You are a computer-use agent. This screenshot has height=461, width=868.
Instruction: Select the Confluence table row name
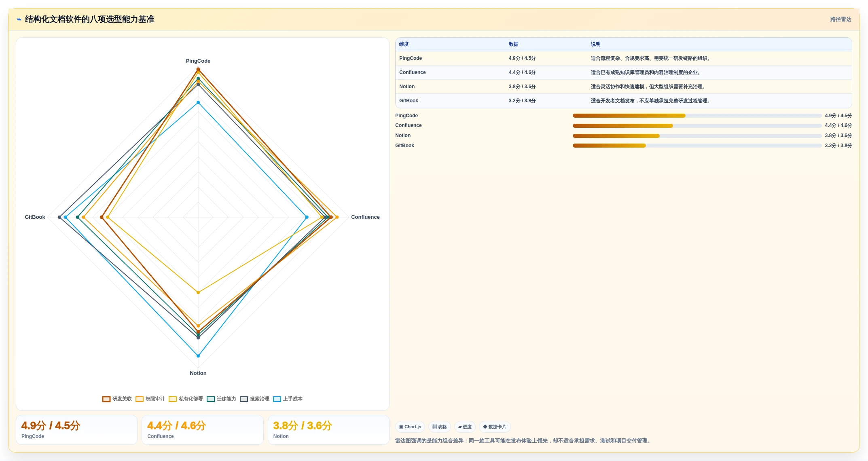[x=413, y=73]
